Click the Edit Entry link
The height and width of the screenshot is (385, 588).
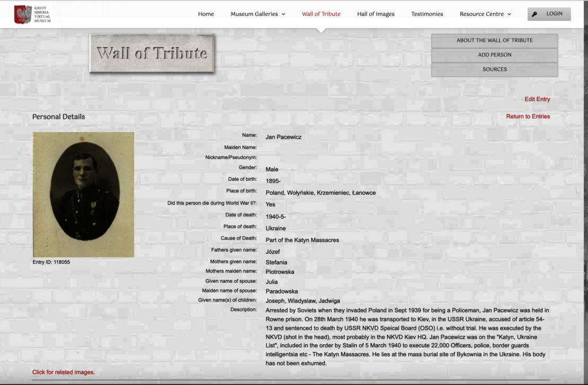click(537, 99)
